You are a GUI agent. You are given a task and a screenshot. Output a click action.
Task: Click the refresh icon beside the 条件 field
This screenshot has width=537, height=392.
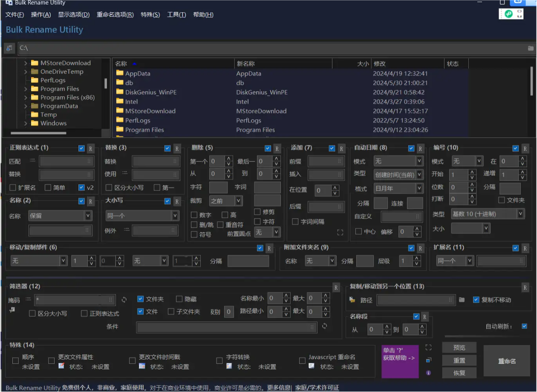pyautogui.click(x=324, y=326)
